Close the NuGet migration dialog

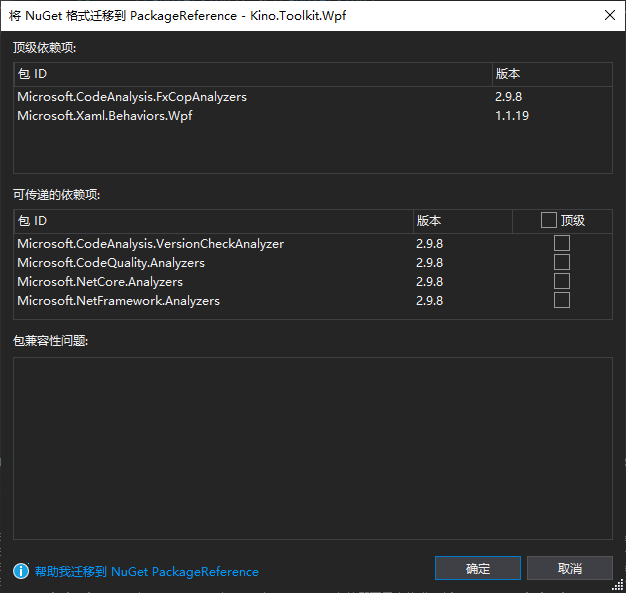pos(610,15)
